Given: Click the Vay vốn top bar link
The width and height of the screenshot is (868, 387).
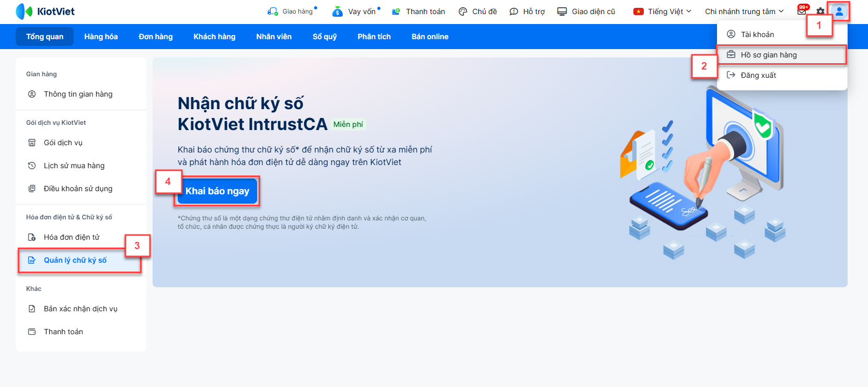Looking at the screenshot, I should click(362, 11).
